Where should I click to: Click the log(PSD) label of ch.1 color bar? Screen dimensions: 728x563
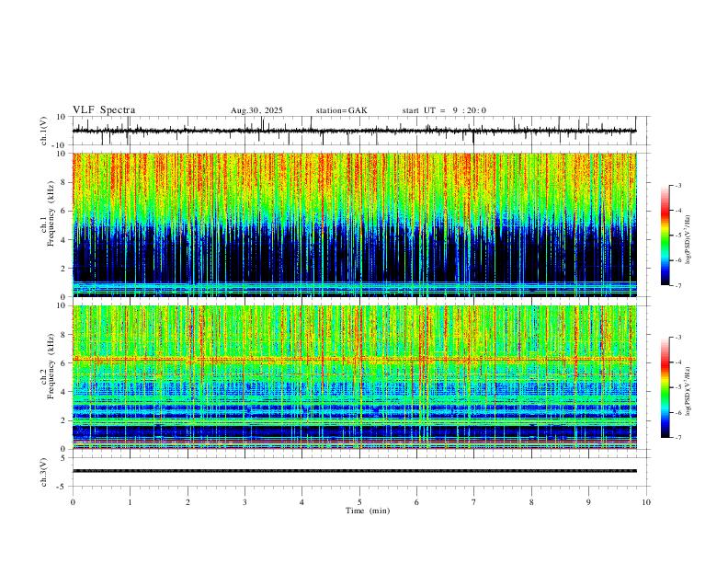[688, 239]
